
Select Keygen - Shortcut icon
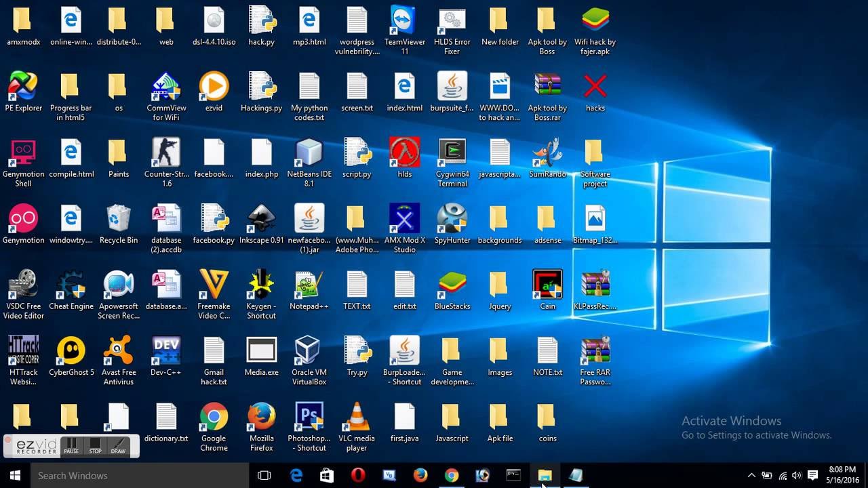point(262,295)
